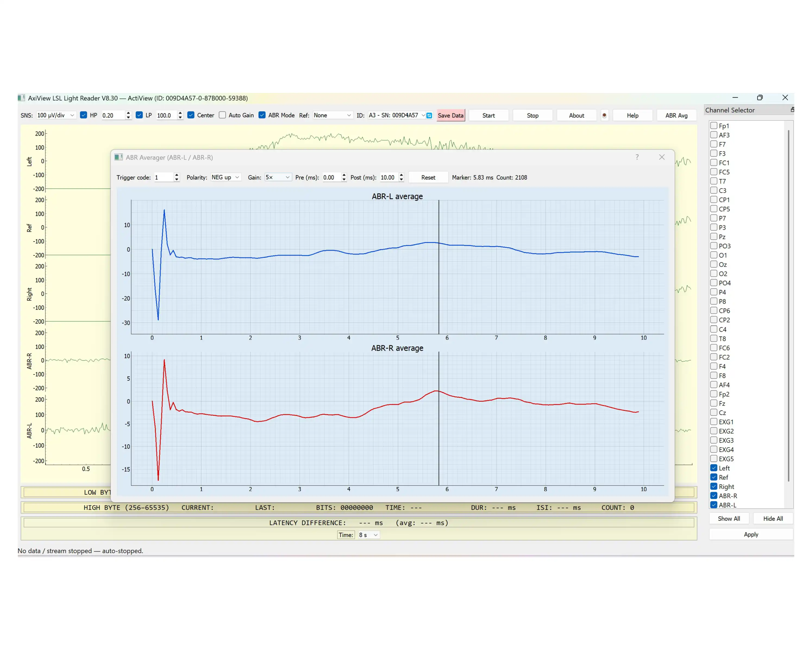The image size is (812, 650).
Task: Open the SNS sensitivity dropdown
Action: pyautogui.click(x=56, y=115)
